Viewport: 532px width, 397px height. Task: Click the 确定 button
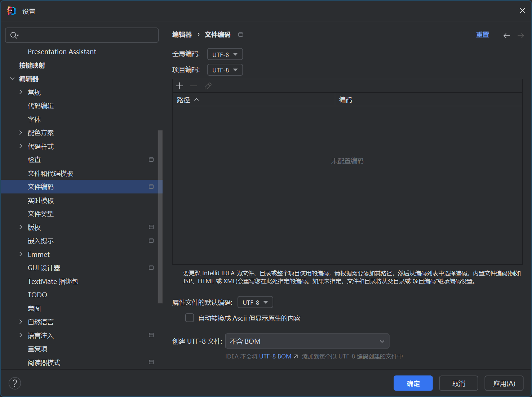click(413, 383)
